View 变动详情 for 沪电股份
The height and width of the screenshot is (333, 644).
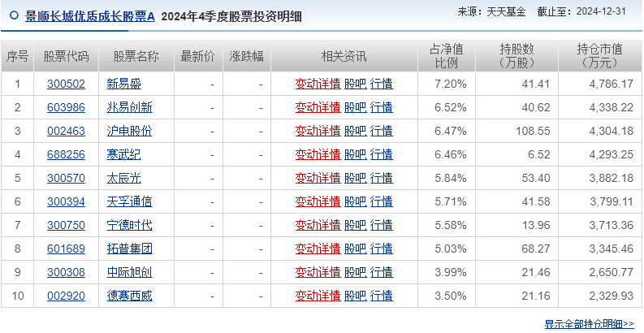tap(318, 131)
